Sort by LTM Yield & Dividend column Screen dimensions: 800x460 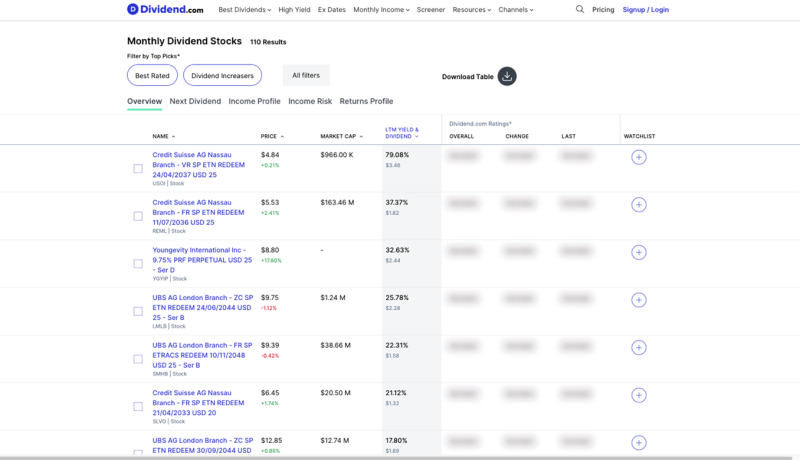(402, 133)
